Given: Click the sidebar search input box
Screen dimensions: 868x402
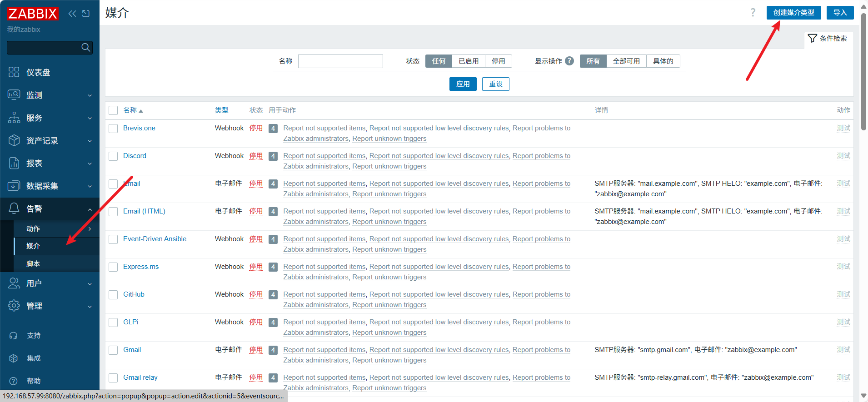Looking at the screenshot, I should (43, 47).
